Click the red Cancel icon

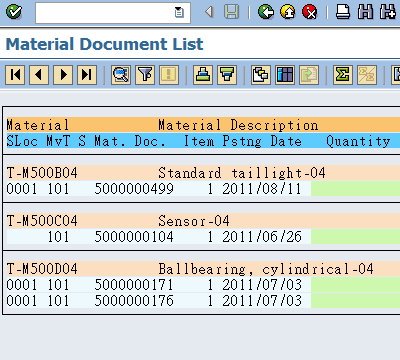(310, 13)
